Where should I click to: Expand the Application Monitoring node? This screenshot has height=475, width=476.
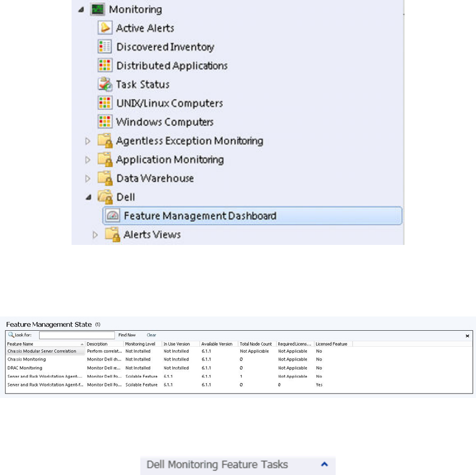click(87, 160)
